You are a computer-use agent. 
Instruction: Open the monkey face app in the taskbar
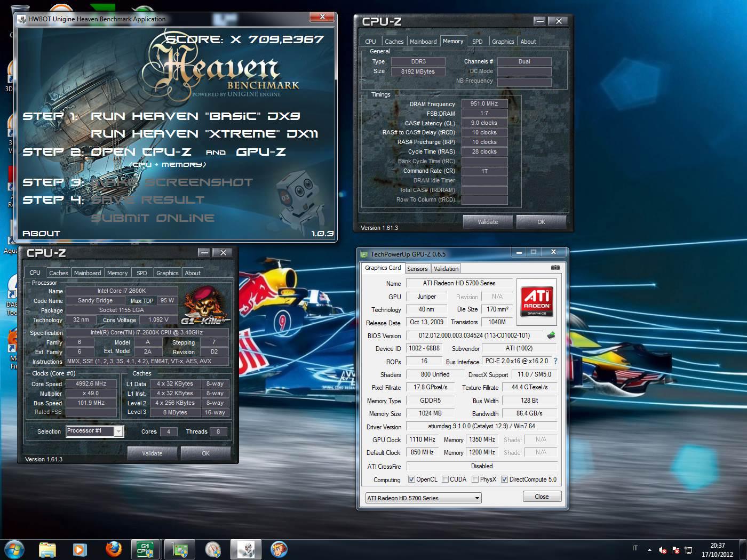[x=279, y=549]
